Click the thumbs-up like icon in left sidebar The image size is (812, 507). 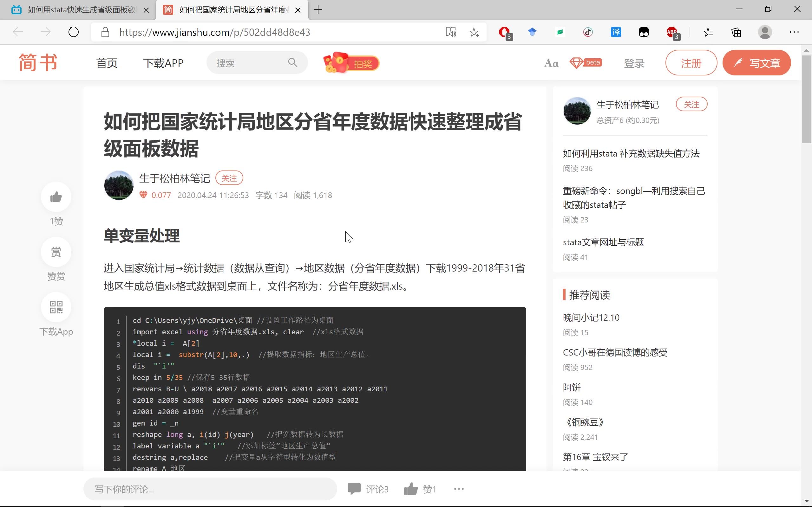click(56, 197)
